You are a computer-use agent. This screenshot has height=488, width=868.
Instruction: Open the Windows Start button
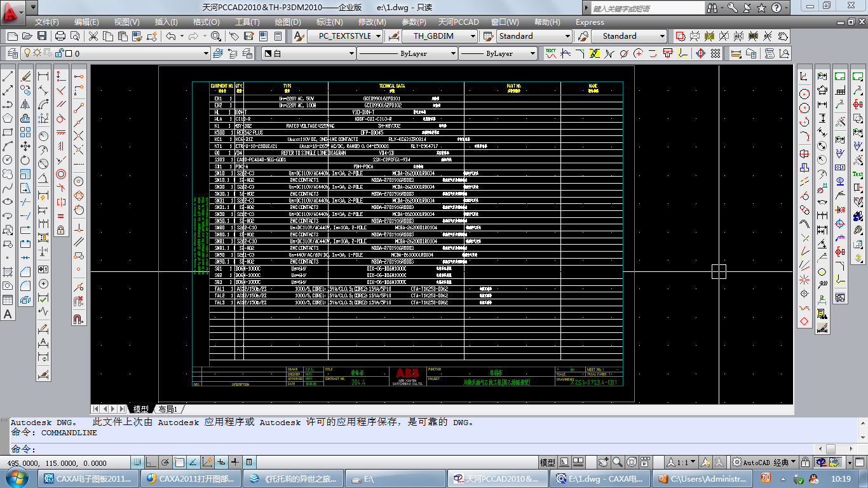coord(17,478)
